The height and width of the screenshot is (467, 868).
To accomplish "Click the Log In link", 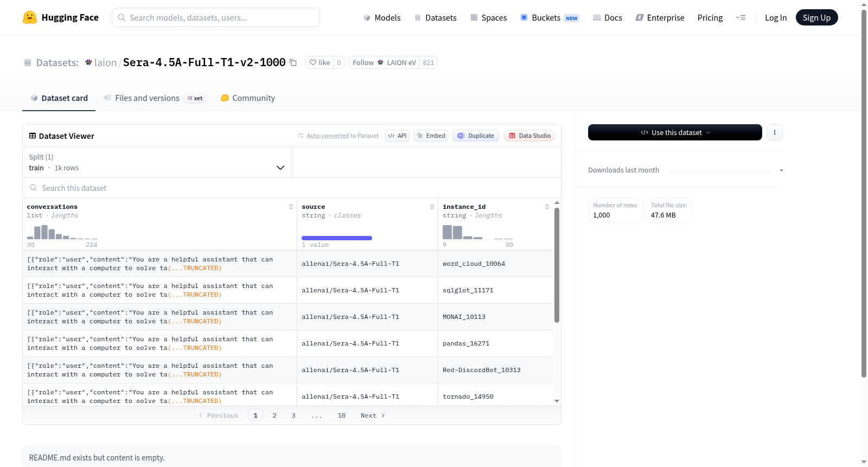I will [x=776, y=17].
